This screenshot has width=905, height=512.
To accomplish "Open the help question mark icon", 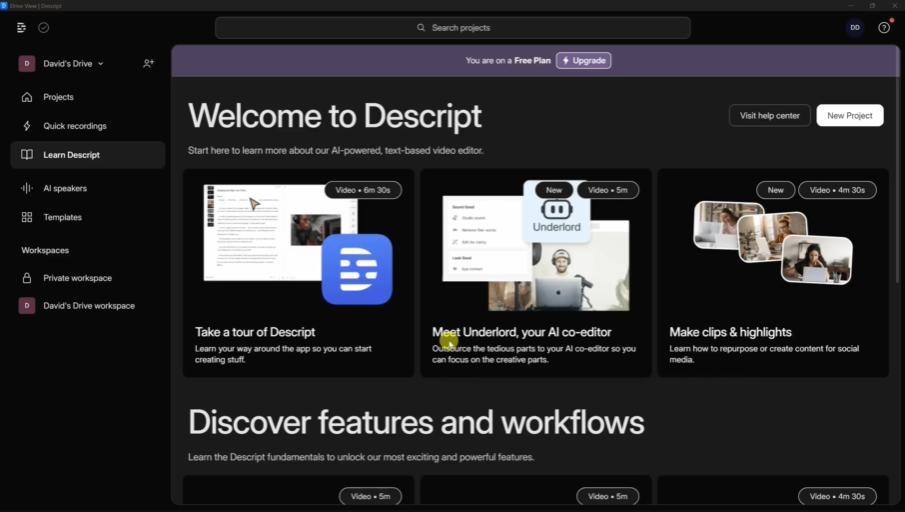I will pos(884,28).
